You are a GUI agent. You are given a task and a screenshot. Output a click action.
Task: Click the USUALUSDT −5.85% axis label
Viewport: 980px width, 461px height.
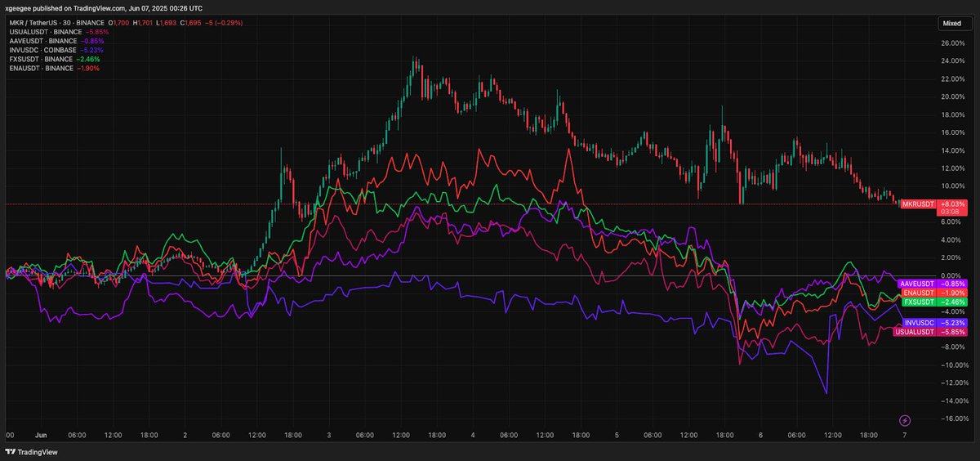click(x=930, y=332)
